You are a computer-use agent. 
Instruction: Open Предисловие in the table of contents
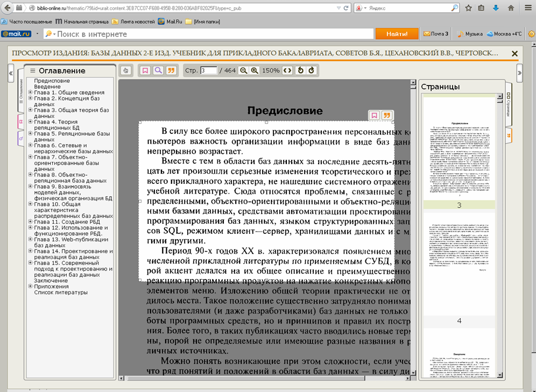point(52,81)
